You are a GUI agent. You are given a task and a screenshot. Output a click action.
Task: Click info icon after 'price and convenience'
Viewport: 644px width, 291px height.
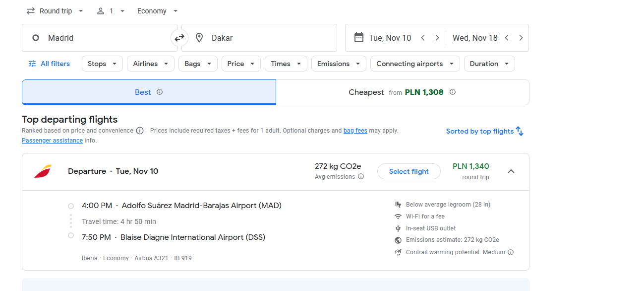(x=140, y=131)
